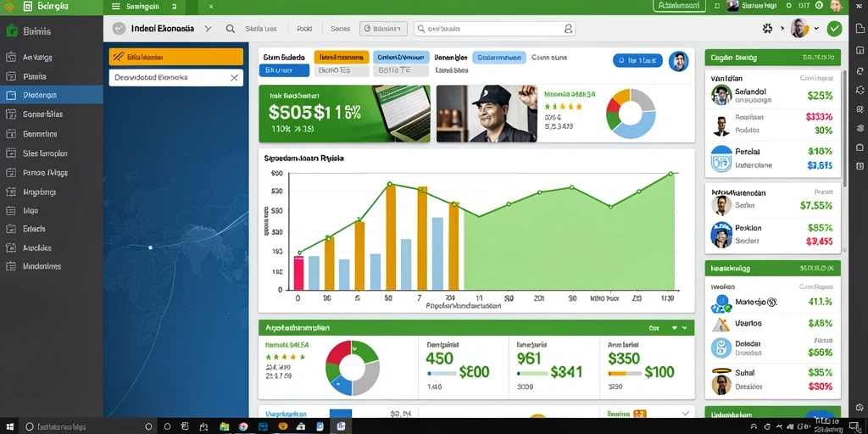Click the magnifier search icon in the toolbar
This screenshot has width=868, height=434.
231,29
